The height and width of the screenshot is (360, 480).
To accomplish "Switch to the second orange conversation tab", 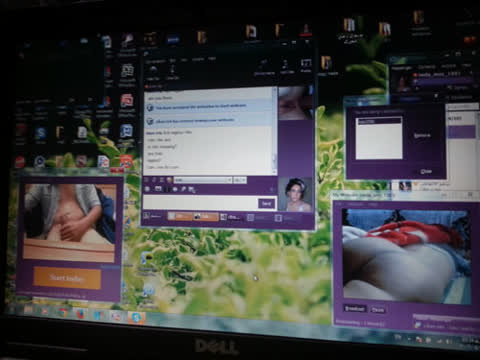I will coord(206,217).
